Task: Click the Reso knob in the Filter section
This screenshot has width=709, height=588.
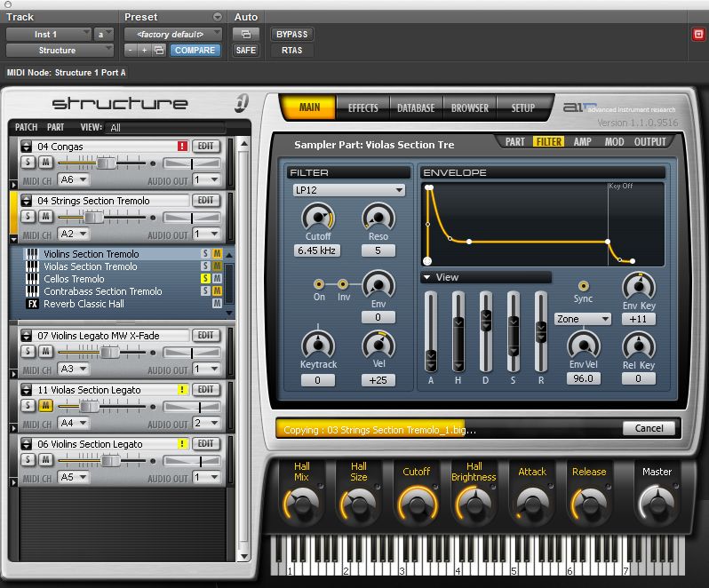Action: pos(378,218)
